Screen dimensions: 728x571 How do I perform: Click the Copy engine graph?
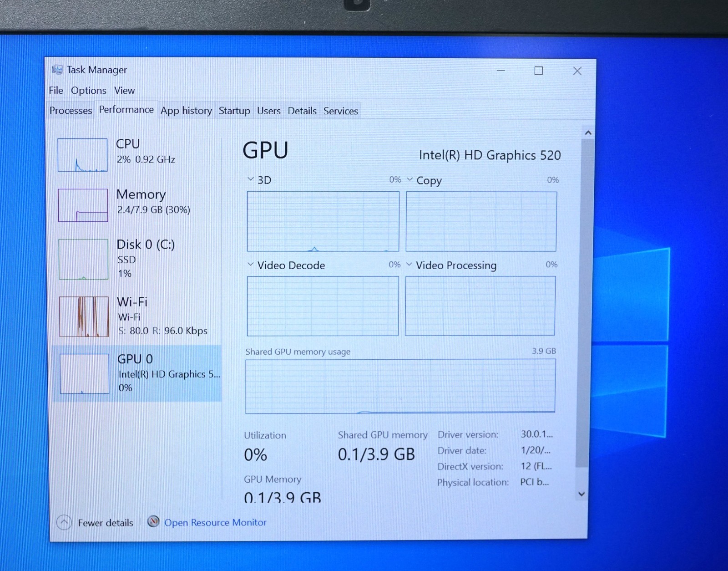tap(481, 221)
